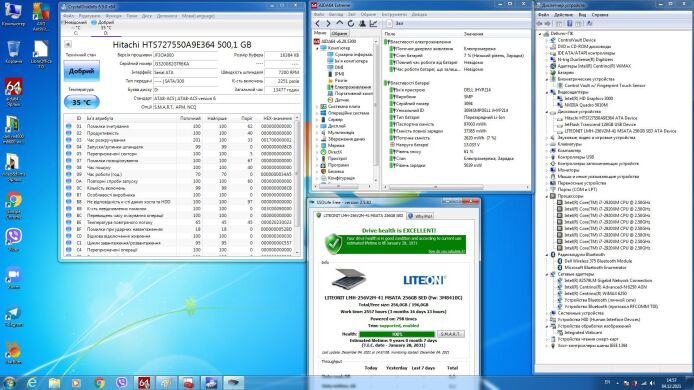Open Google Chrome desktop shortcut
Viewport: 694px width, 390px height.
click(x=14, y=205)
